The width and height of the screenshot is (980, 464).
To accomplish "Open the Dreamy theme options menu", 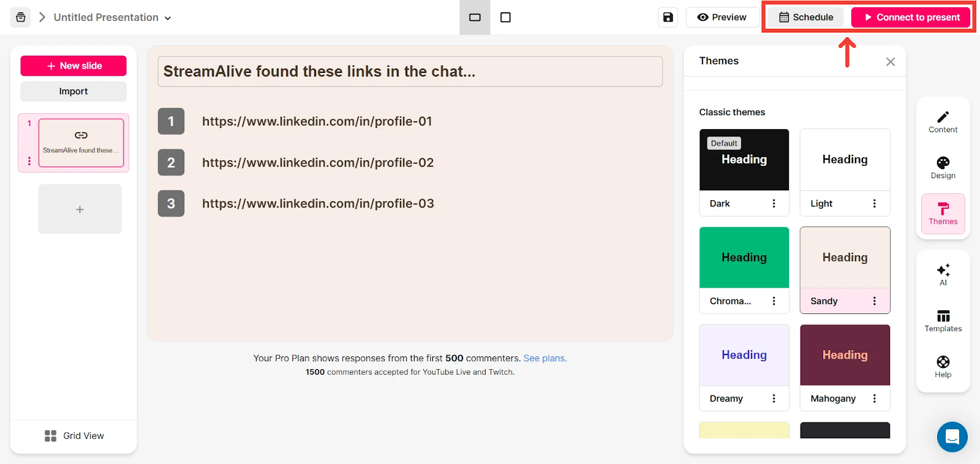I will click(x=774, y=399).
